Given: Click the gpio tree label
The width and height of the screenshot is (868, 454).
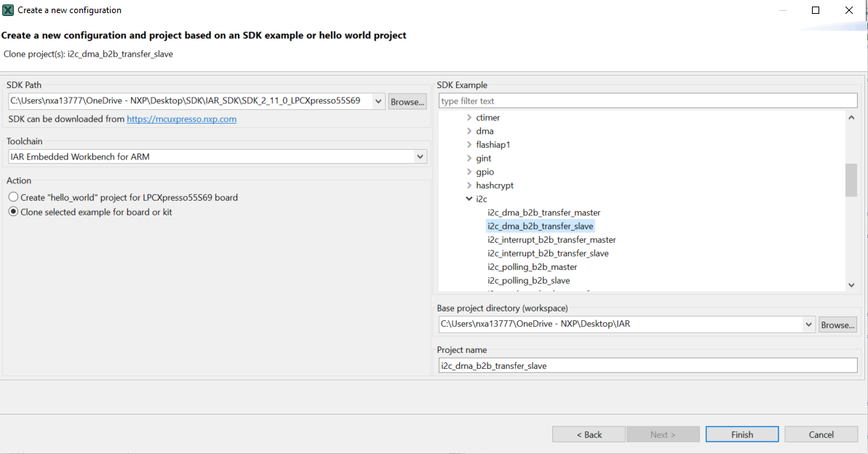Looking at the screenshot, I should pos(485,172).
